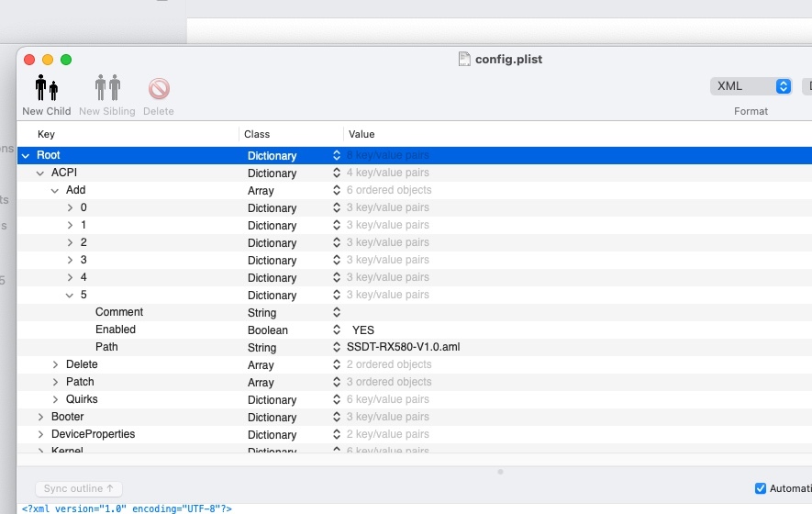The image size is (812, 514).
Task: Click '2 ordered objects' value of Delete
Action: coord(389,364)
